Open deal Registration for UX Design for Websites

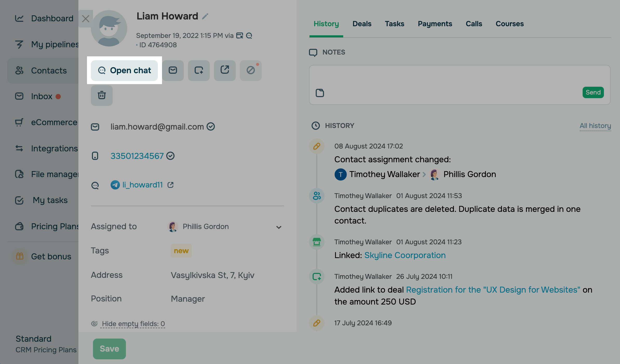(x=493, y=290)
